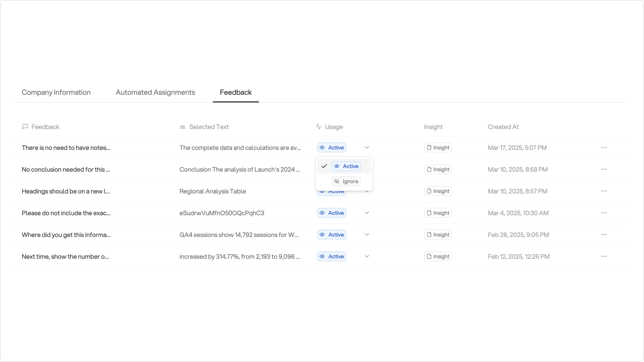
Task: Click the Feedback column header
Action: (41, 127)
